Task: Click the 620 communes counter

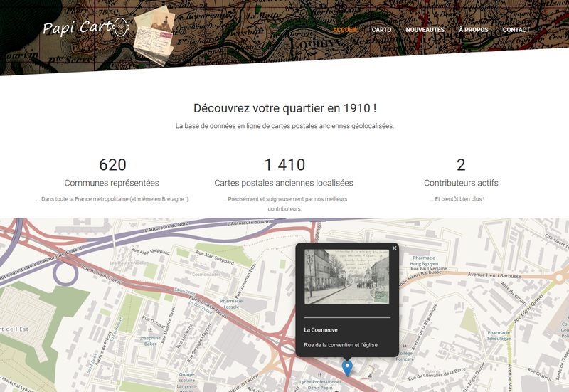Action: (112, 165)
